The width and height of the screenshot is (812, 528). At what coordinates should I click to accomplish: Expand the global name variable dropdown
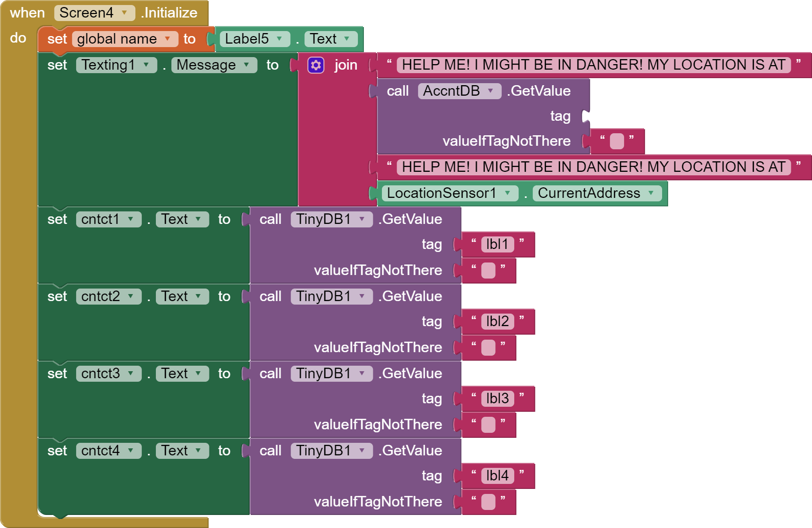pyautogui.click(x=125, y=39)
